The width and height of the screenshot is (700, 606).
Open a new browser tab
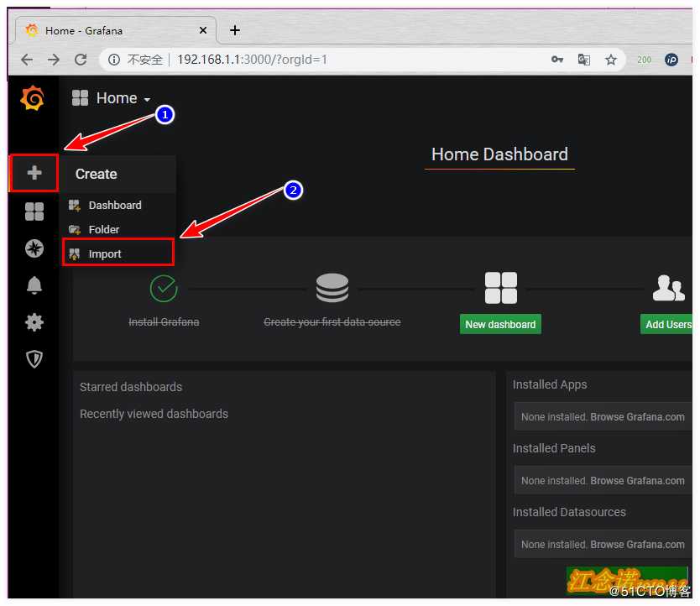235,30
